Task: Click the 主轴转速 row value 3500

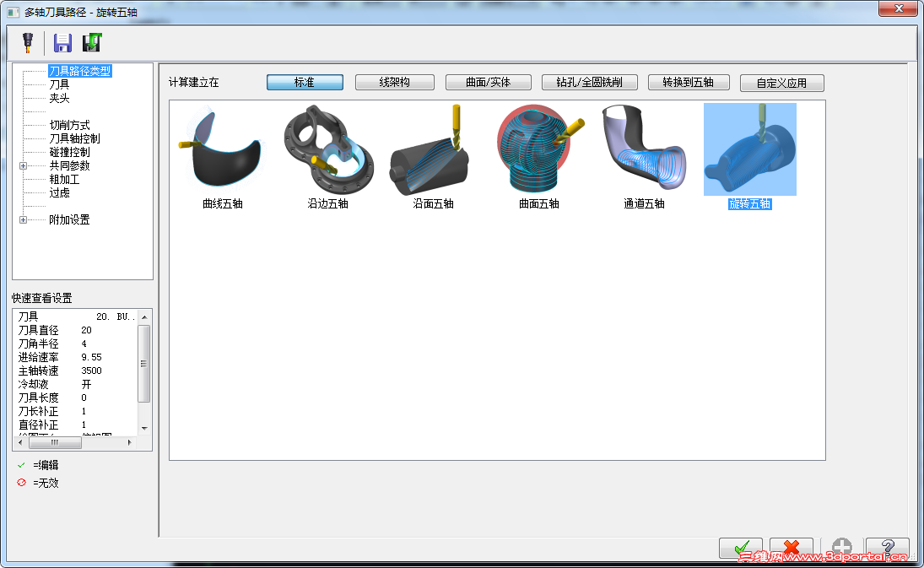Action: pos(91,371)
